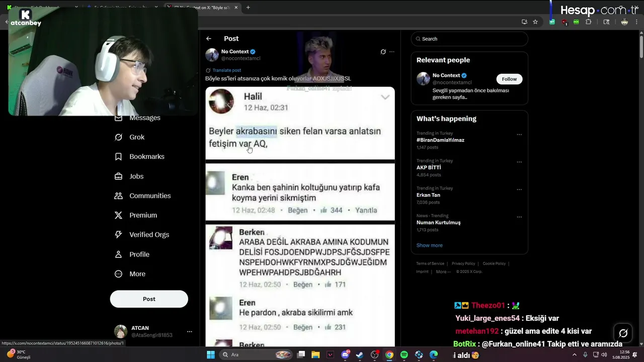
Task: Switch to the No Context on X tab
Action: pyautogui.click(x=203, y=8)
